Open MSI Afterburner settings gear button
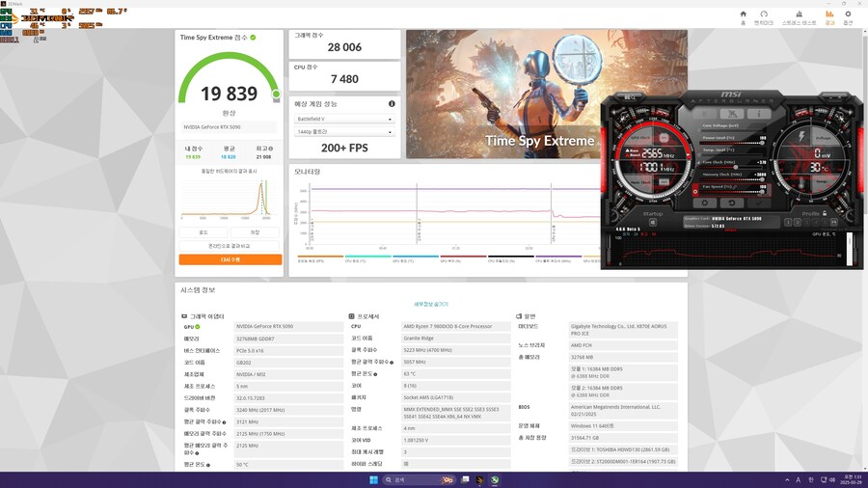 click(707, 203)
